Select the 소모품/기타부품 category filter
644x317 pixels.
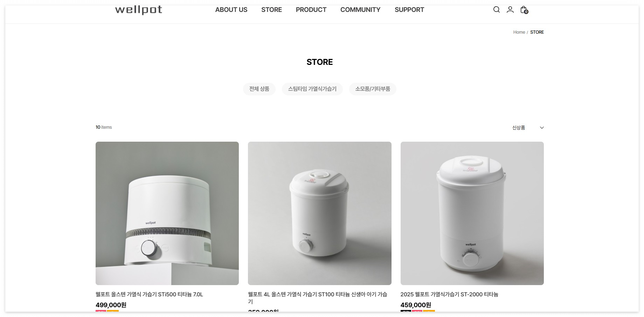373,89
